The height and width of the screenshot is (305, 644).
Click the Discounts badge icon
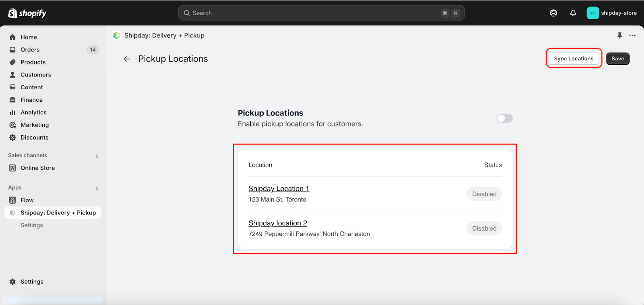coord(12,137)
